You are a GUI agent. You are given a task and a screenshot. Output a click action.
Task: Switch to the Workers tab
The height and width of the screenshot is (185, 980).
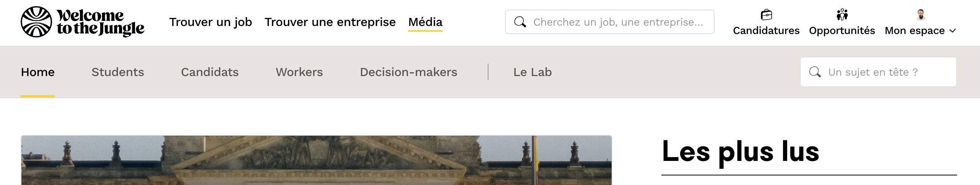pos(300,72)
